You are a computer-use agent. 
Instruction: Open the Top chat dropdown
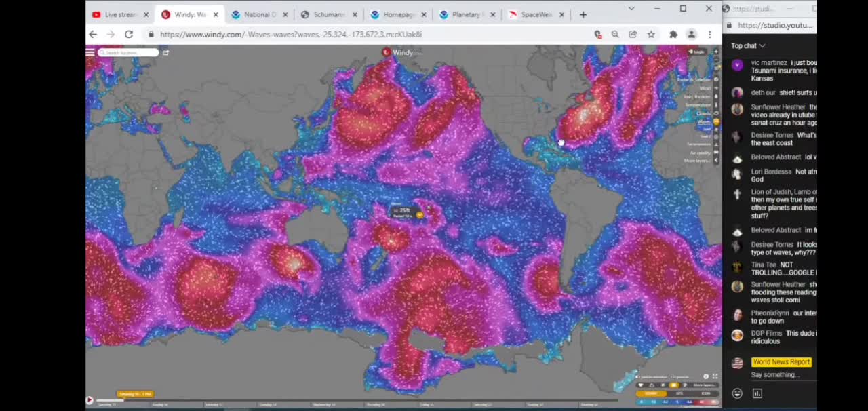(x=748, y=46)
